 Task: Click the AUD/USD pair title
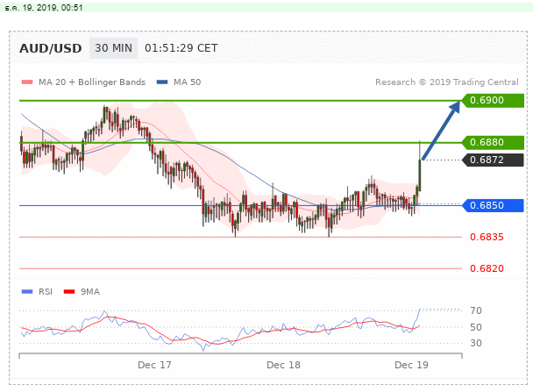(50, 48)
